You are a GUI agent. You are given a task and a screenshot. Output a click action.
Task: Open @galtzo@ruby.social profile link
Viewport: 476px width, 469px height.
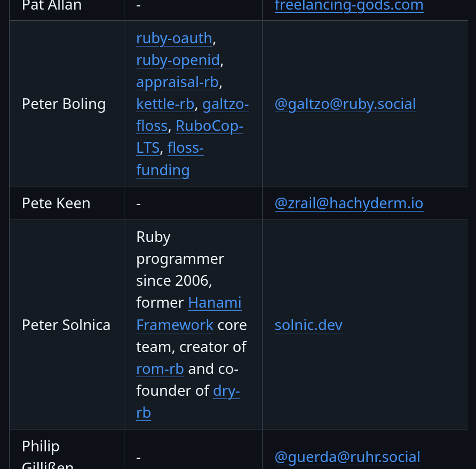[345, 104]
